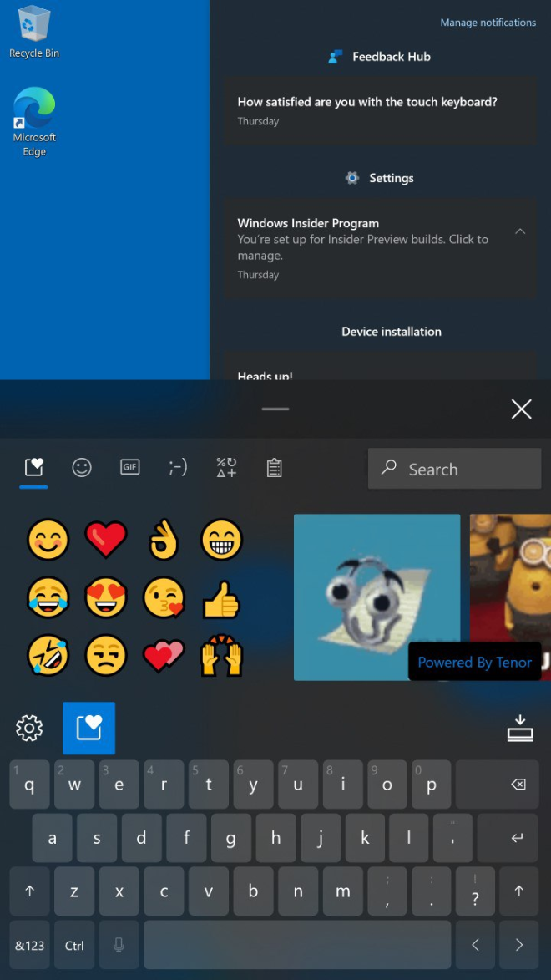Screen dimensions: 551x980
Task: Switch to the &123 symbols layout
Action: coord(30,945)
